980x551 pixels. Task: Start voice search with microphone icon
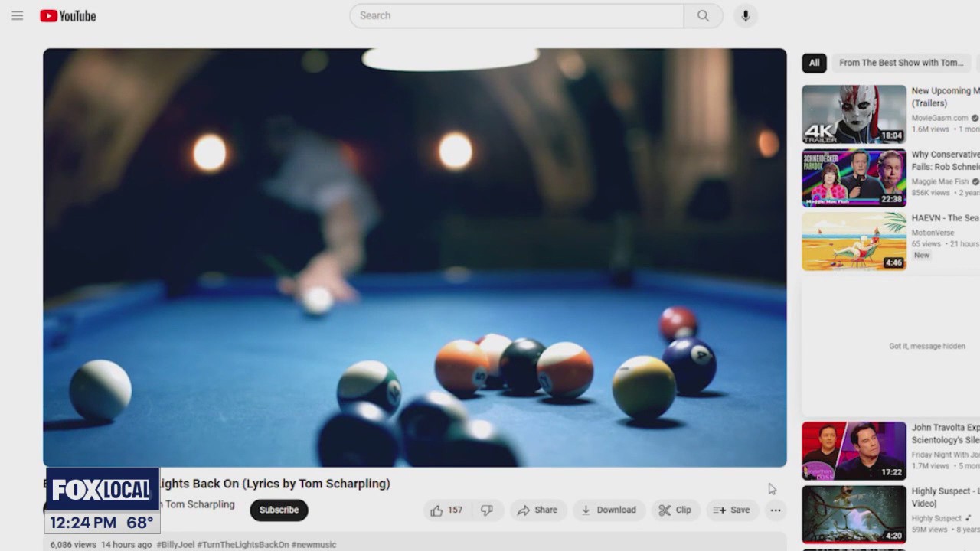click(x=745, y=15)
